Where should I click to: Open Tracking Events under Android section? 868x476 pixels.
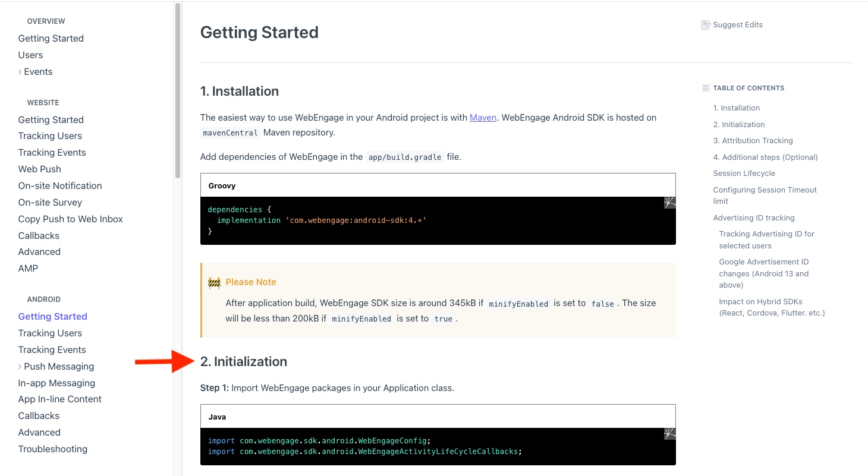click(x=52, y=350)
